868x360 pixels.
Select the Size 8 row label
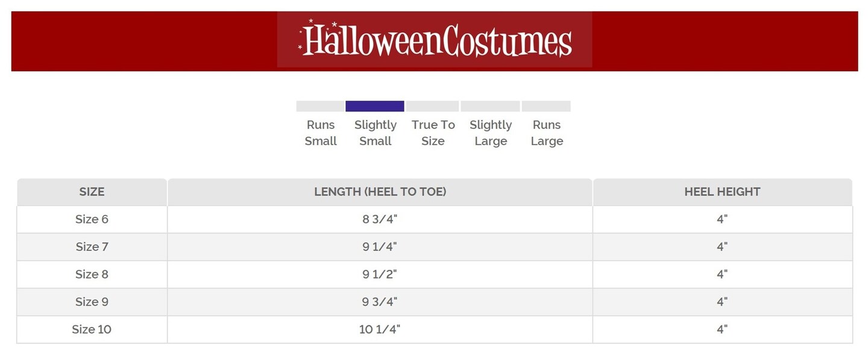coord(92,275)
